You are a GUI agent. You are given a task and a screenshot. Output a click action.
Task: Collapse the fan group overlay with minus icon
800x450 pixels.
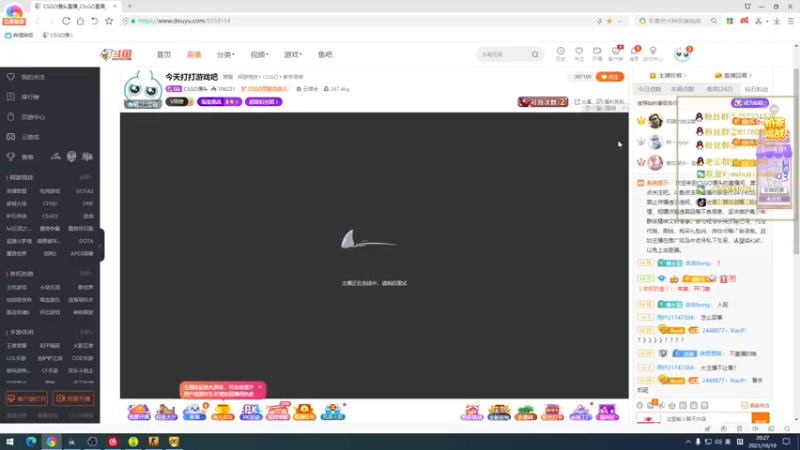[x=774, y=109]
